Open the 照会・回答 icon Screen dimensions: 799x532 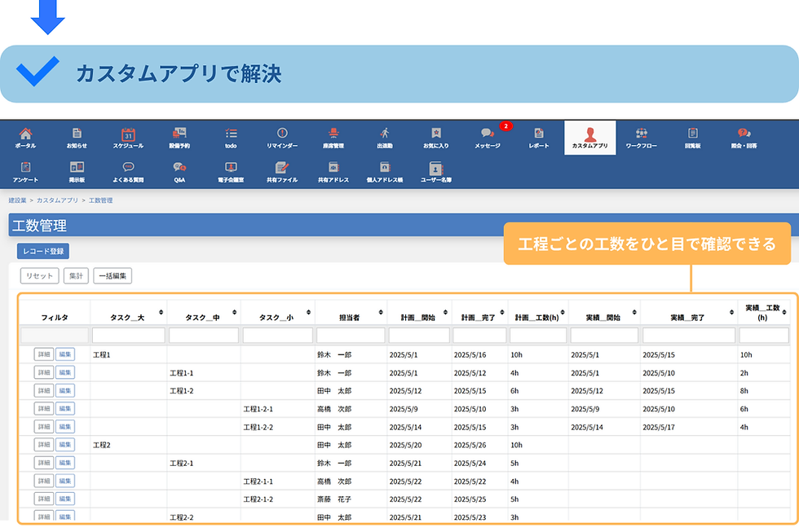pos(744,138)
